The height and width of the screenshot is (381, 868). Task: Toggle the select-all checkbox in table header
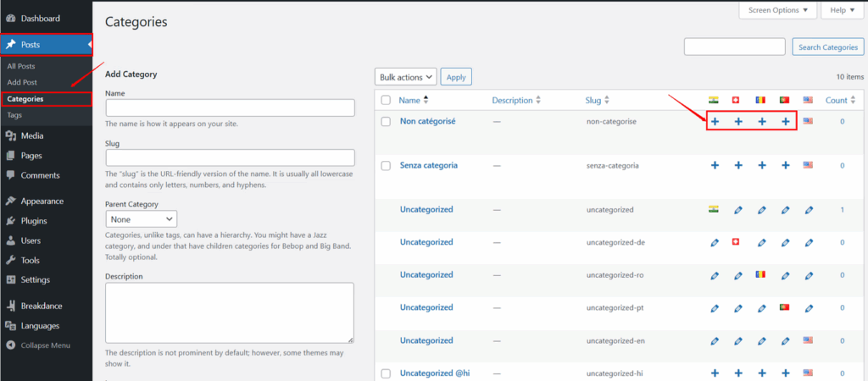(387, 101)
